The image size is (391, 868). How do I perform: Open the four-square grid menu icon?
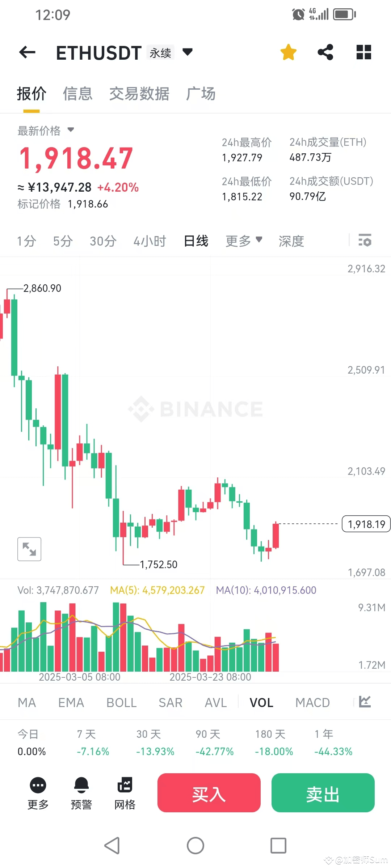(364, 52)
